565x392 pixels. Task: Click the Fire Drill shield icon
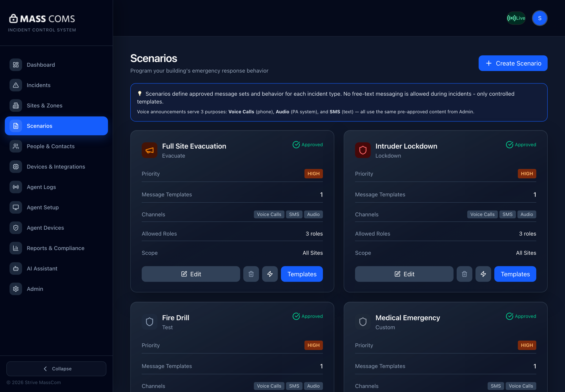coord(149,322)
